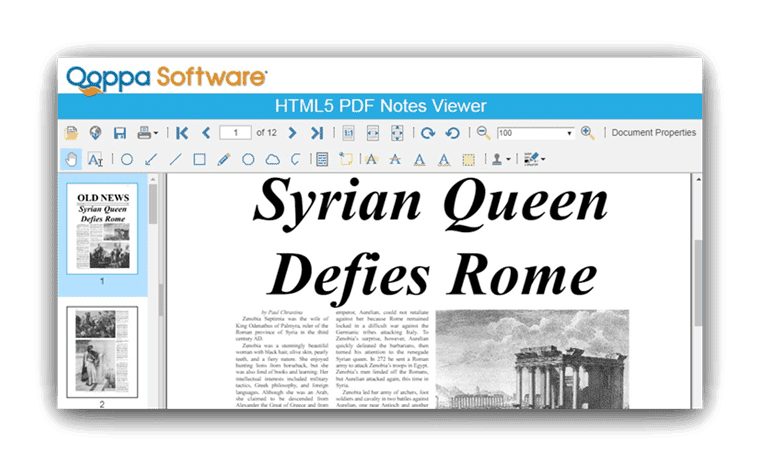Select the Highlight text tool

pos(371,159)
